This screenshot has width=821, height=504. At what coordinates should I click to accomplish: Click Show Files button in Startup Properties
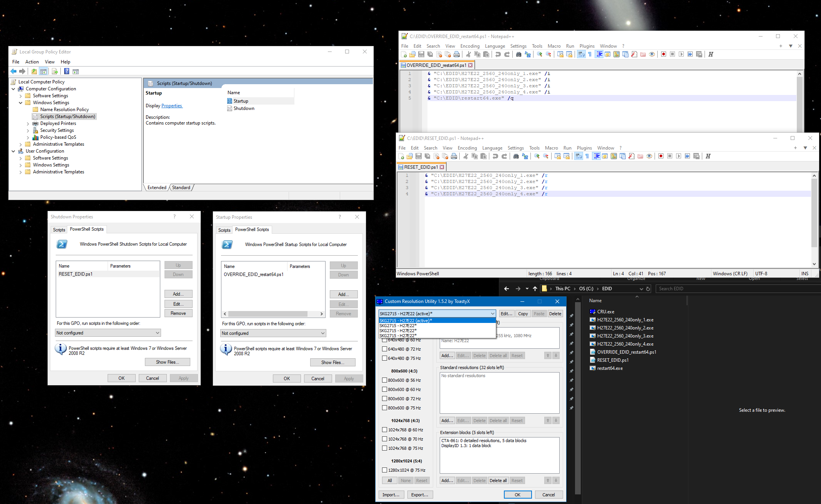(332, 363)
